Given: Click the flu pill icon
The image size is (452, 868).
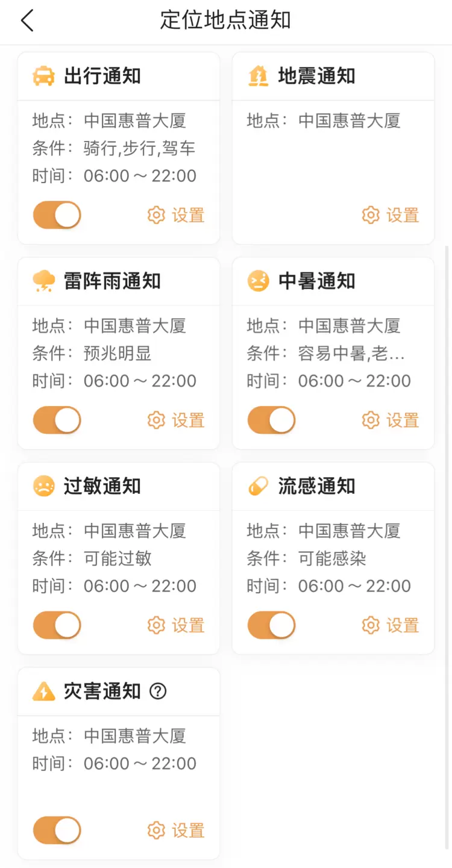Looking at the screenshot, I should (x=258, y=486).
